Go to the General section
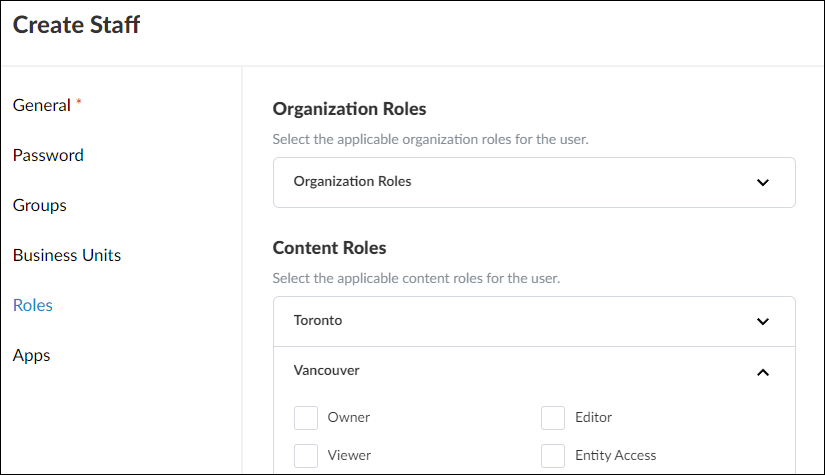The image size is (825, 475). [x=42, y=106]
